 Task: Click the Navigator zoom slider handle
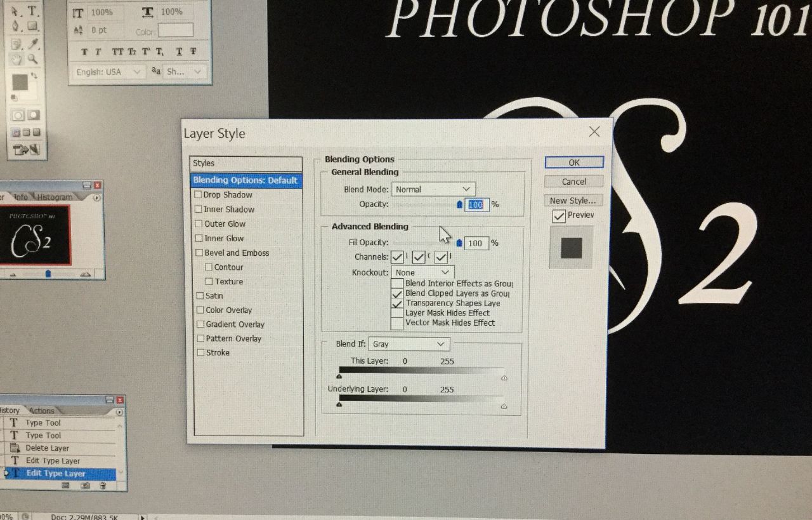(48, 274)
